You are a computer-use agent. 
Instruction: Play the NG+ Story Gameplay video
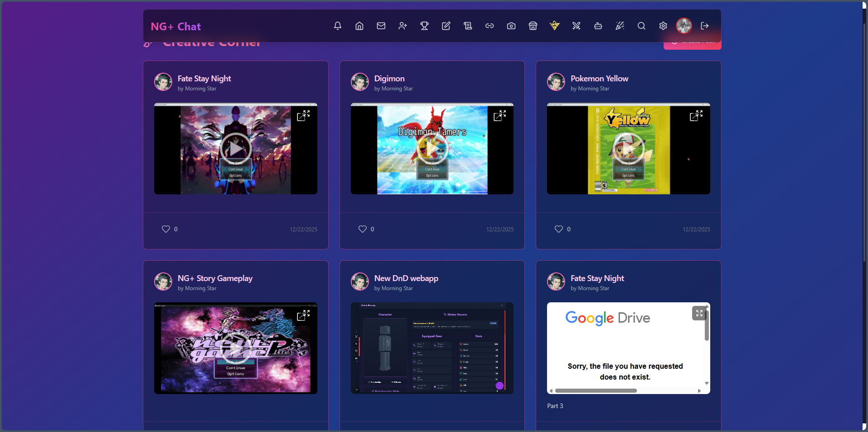tap(236, 348)
